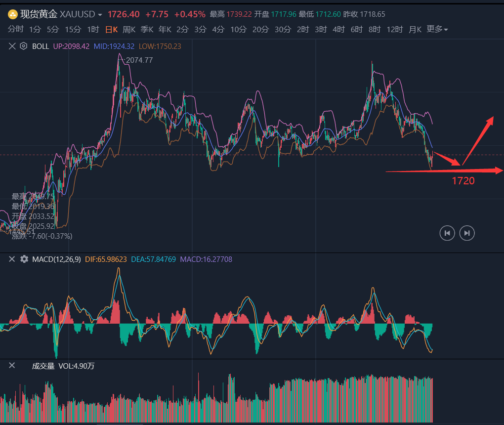
Task: Select the 4分 timeframe
Action: (218, 30)
